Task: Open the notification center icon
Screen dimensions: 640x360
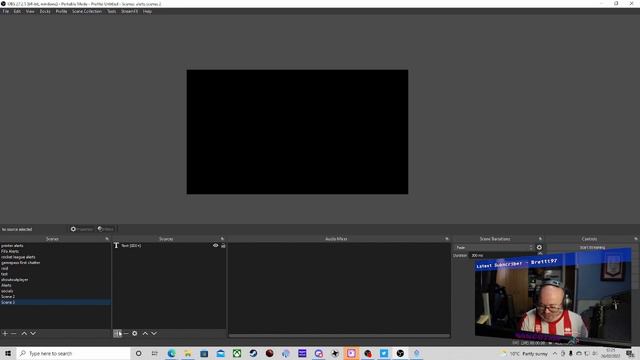Action: pos(630,353)
